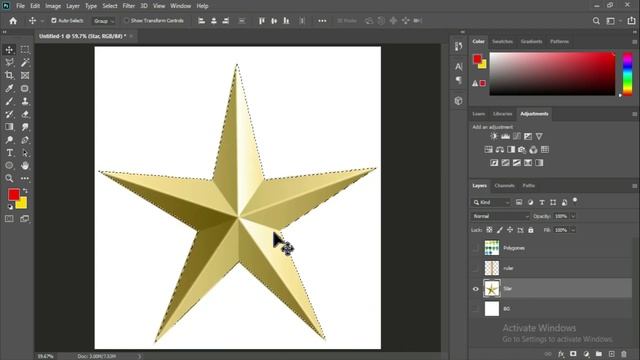
Task: Select the Frame tool
Action: [x=25, y=76]
